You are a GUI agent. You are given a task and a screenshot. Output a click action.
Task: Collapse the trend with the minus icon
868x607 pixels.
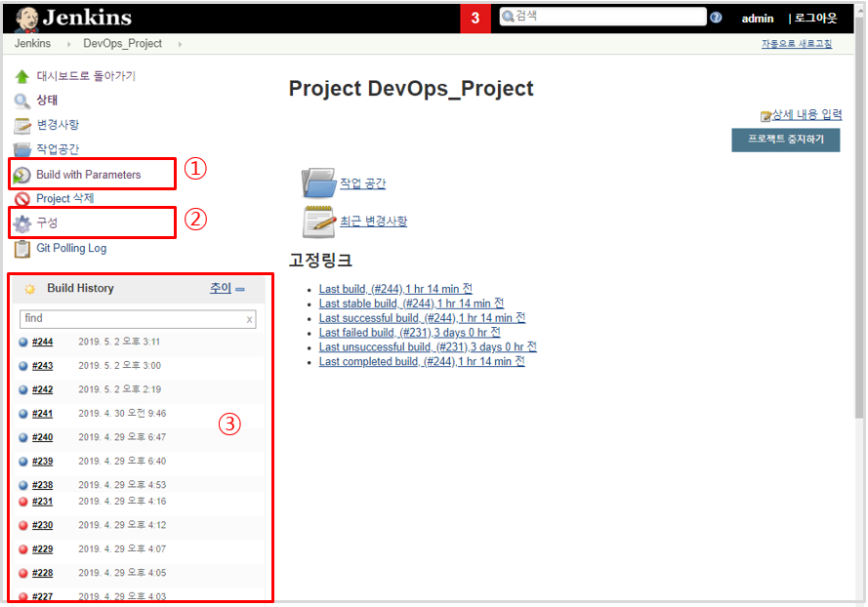pos(240,290)
